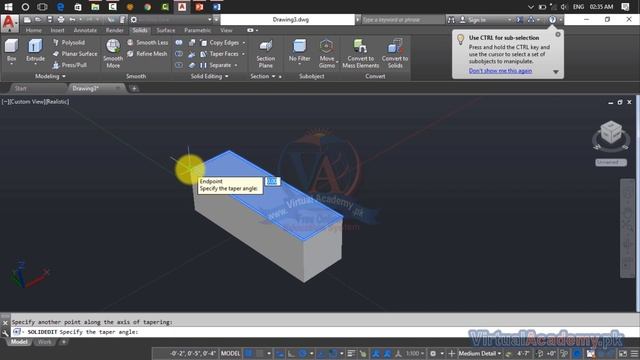Screen dimensions: 640x360
Task: Expand the tip balloon down arrow
Action: coord(556,72)
